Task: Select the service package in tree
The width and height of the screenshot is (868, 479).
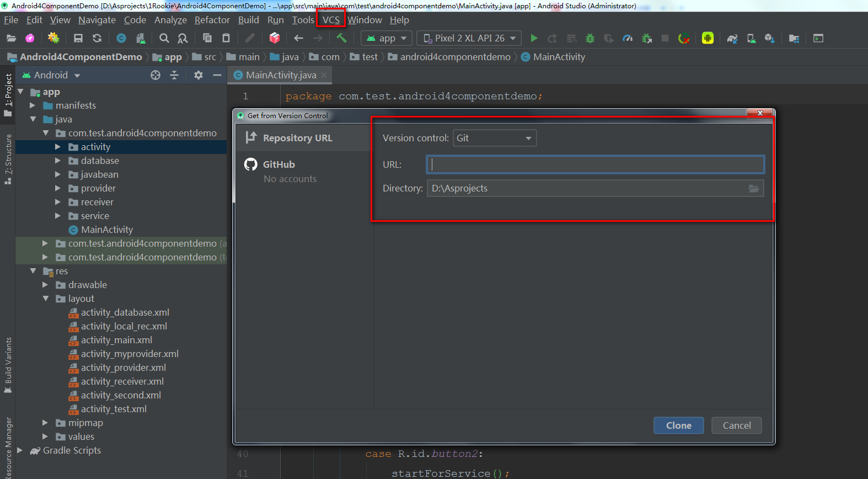Action: [x=95, y=216]
